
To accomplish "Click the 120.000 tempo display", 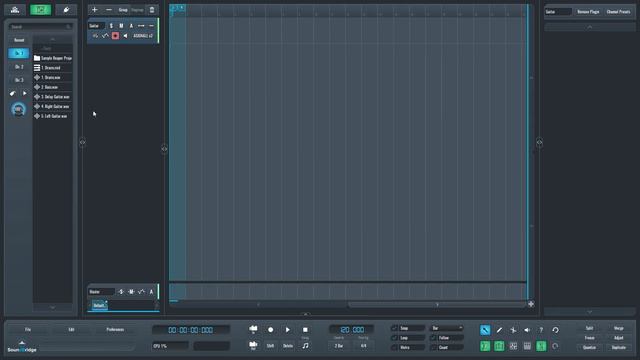I will click(352, 330).
